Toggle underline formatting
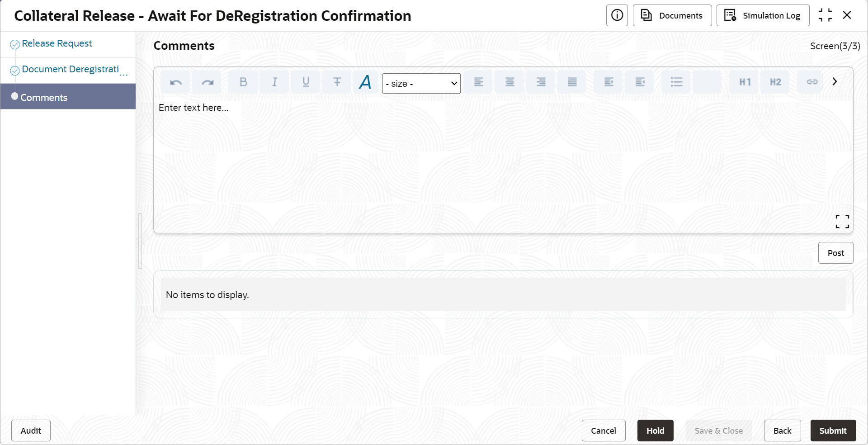 point(306,82)
